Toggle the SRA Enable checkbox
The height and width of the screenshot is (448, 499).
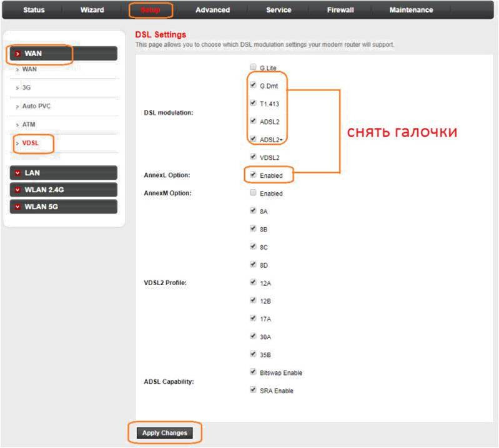tap(253, 391)
